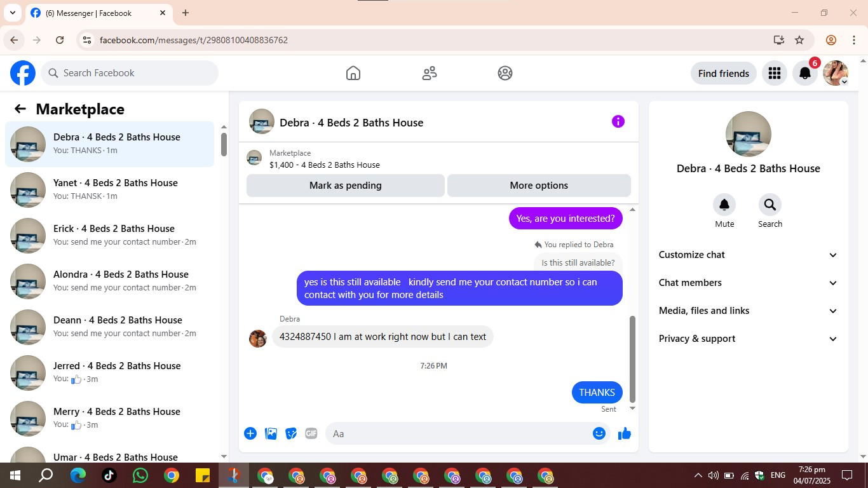This screenshot has height=488, width=868.
Task: Open a new browser tab
Action: (x=186, y=13)
